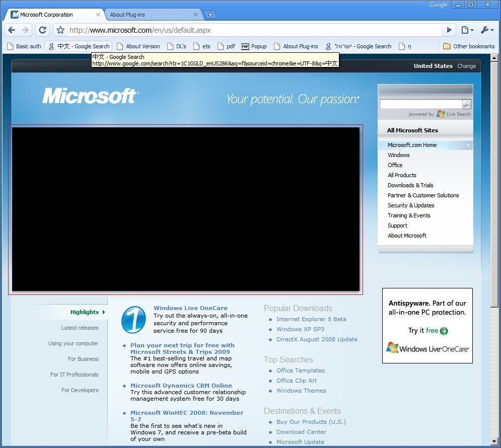The height and width of the screenshot is (448, 501).
Task: Open the Support link
Action: coord(397,226)
